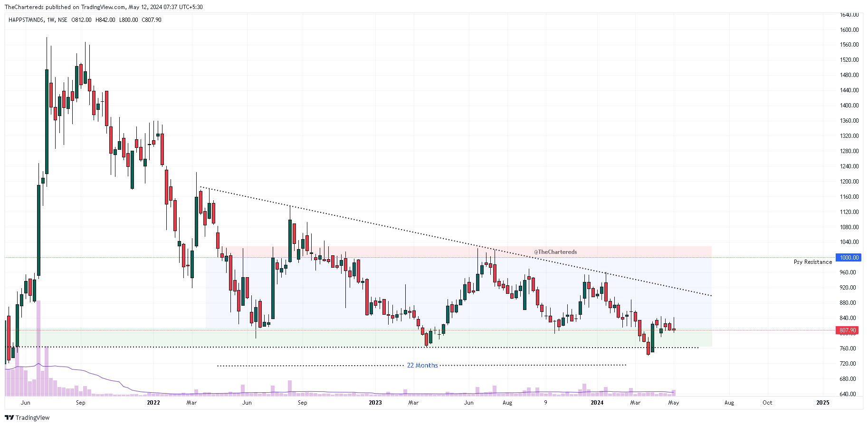Image resolution: width=868 pixels, height=426 pixels.
Task: Click the NSE exchange label
Action: tap(63, 20)
